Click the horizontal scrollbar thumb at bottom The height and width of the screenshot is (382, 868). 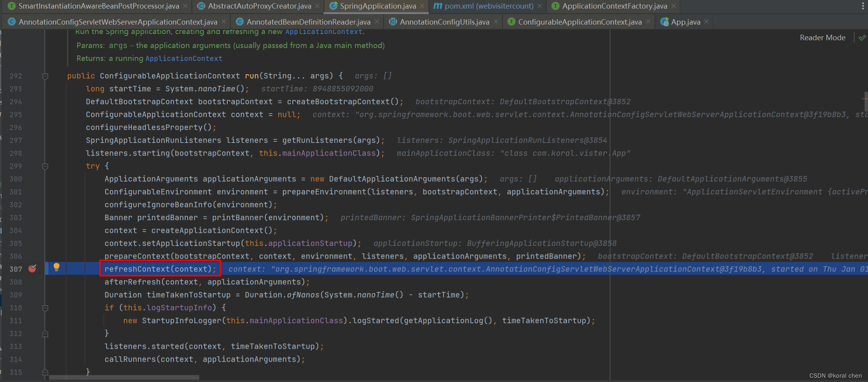(124, 377)
